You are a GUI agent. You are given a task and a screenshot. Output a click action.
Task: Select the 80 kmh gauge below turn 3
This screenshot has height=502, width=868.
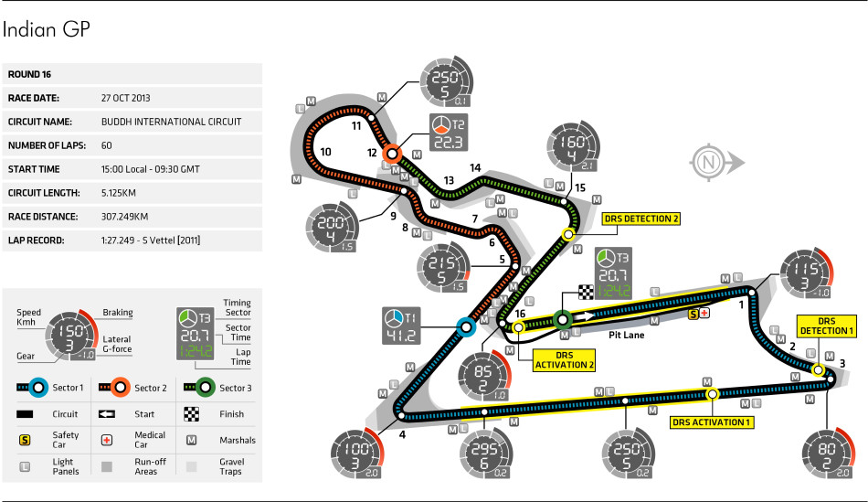(828, 454)
